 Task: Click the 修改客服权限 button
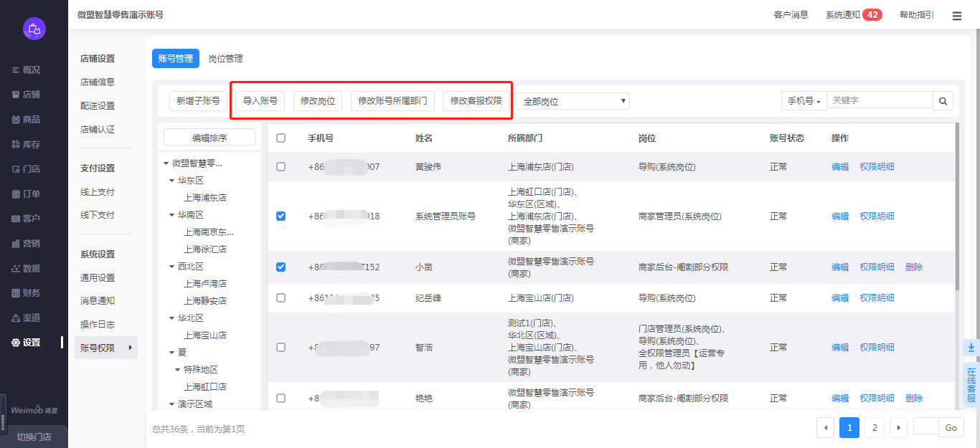pos(476,101)
